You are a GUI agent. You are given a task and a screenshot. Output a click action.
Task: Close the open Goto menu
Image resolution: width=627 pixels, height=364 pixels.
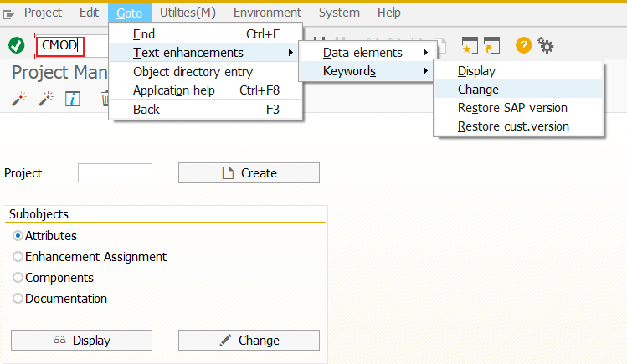(x=129, y=13)
